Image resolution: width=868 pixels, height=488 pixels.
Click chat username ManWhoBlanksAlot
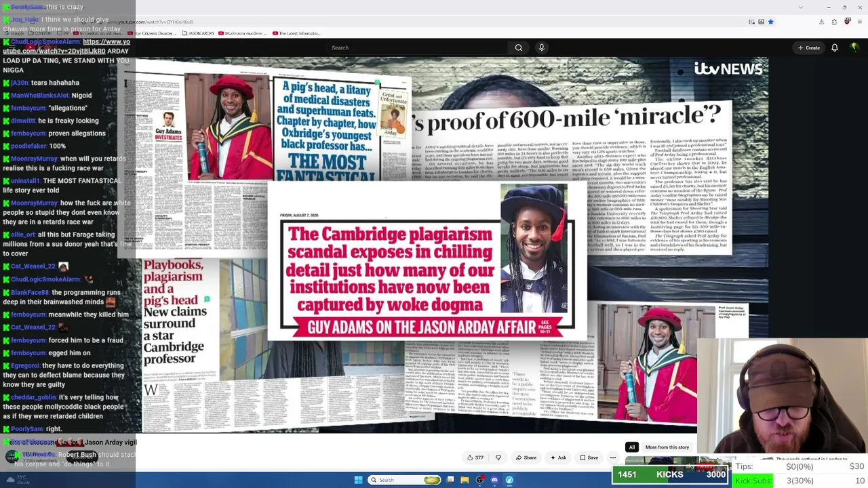(39, 96)
